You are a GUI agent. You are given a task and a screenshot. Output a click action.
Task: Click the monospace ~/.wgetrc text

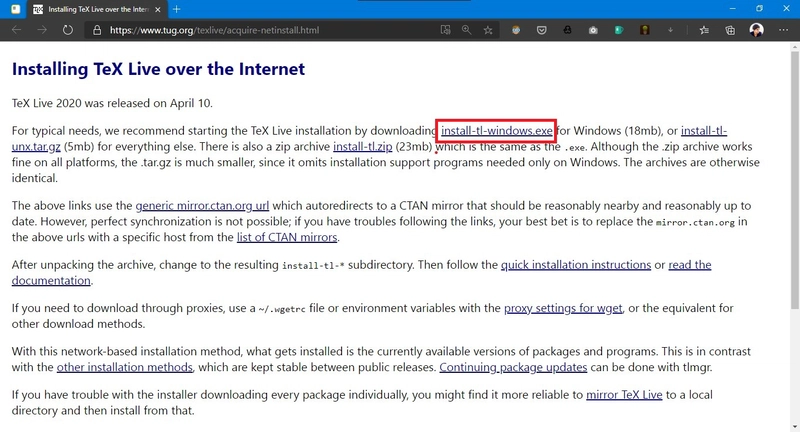pyautogui.click(x=282, y=309)
